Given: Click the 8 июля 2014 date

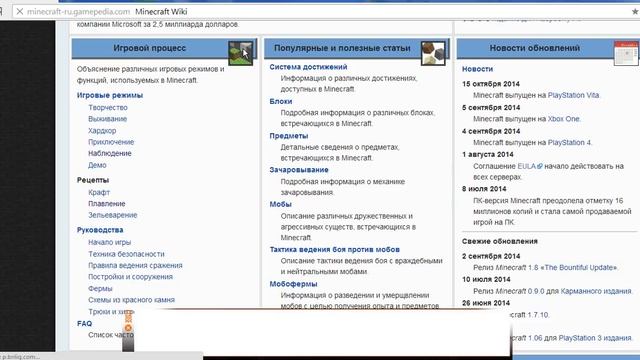Looking at the screenshot, I should coord(484,189).
